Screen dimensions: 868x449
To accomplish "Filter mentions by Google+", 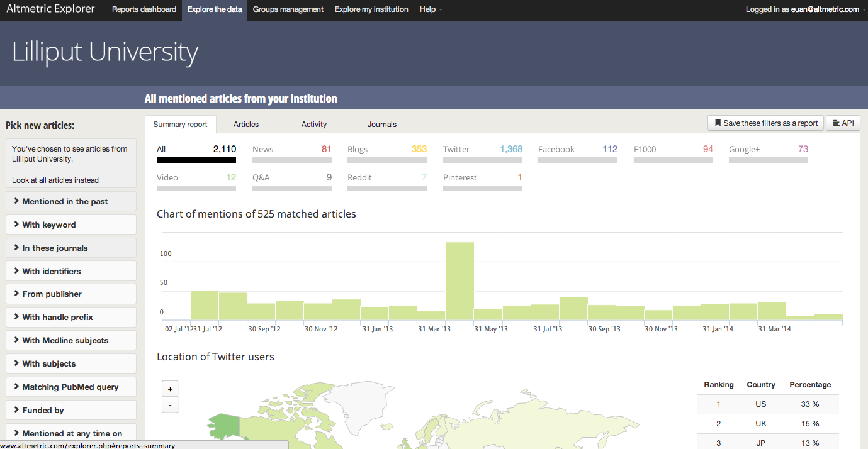I will tap(769, 153).
